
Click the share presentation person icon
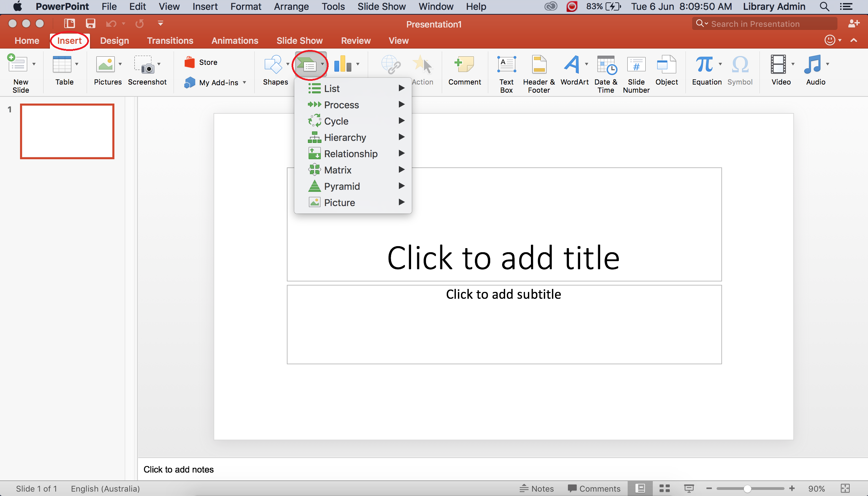pyautogui.click(x=854, y=23)
